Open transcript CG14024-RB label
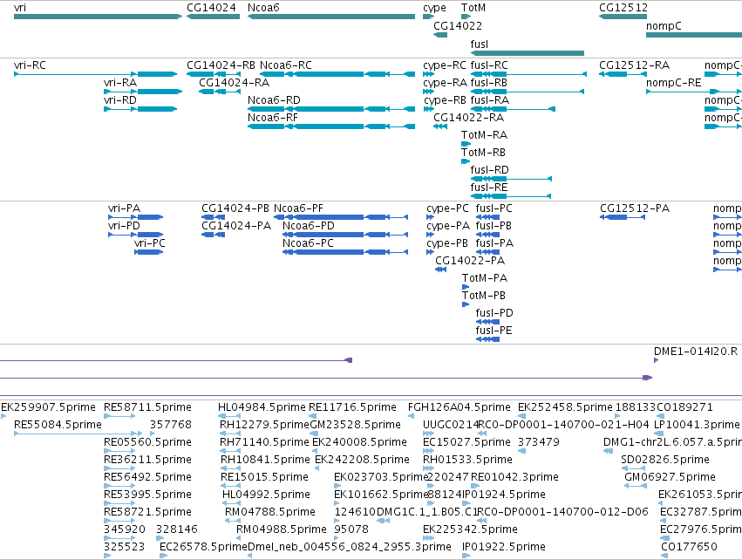Image resolution: width=742 pixels, height=560 pixels. click(221, 65)
